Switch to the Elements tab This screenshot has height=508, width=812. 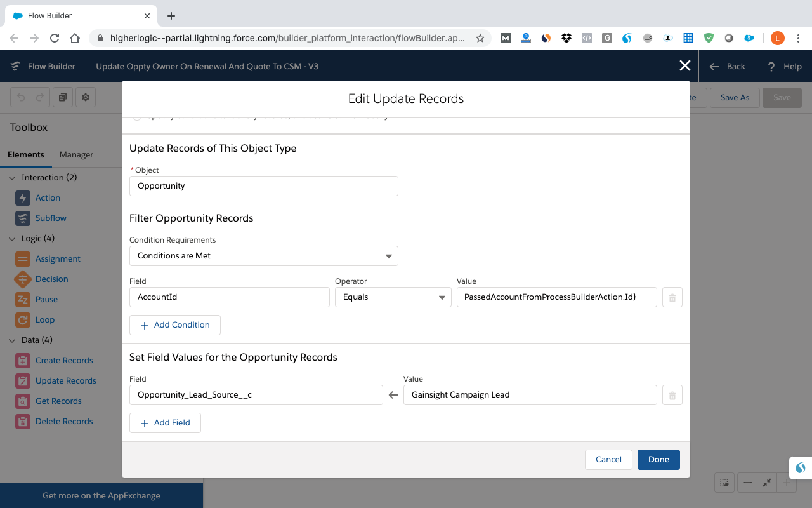coord(26,154)
